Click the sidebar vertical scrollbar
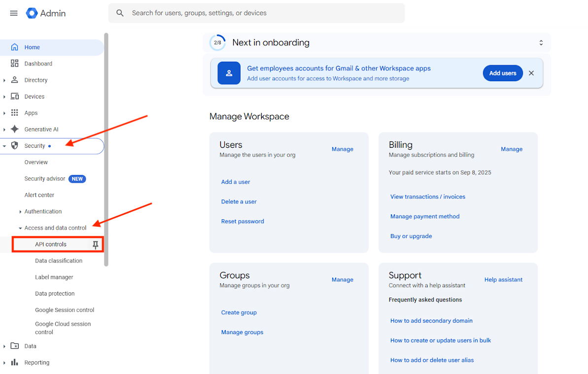Image resolution: width=588 pixels, height=374 pixels. click(x=106, y=149)
